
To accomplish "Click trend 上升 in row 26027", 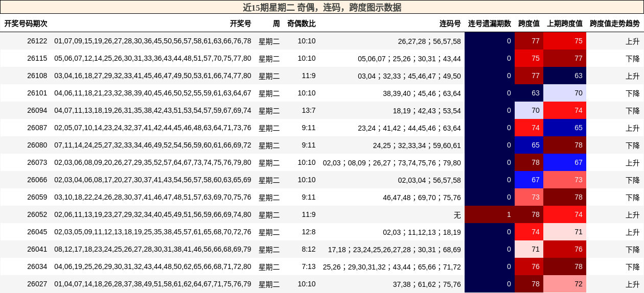I will point(632,284).
